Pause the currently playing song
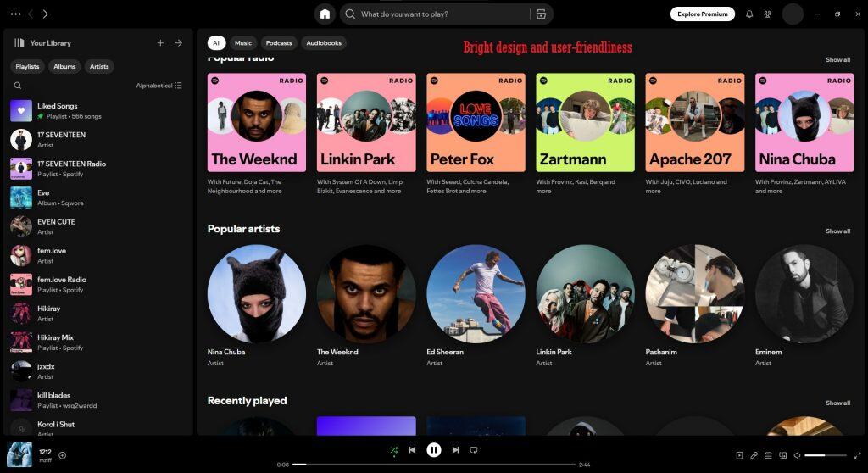868x473 pixels. click(x=434, y=450)
